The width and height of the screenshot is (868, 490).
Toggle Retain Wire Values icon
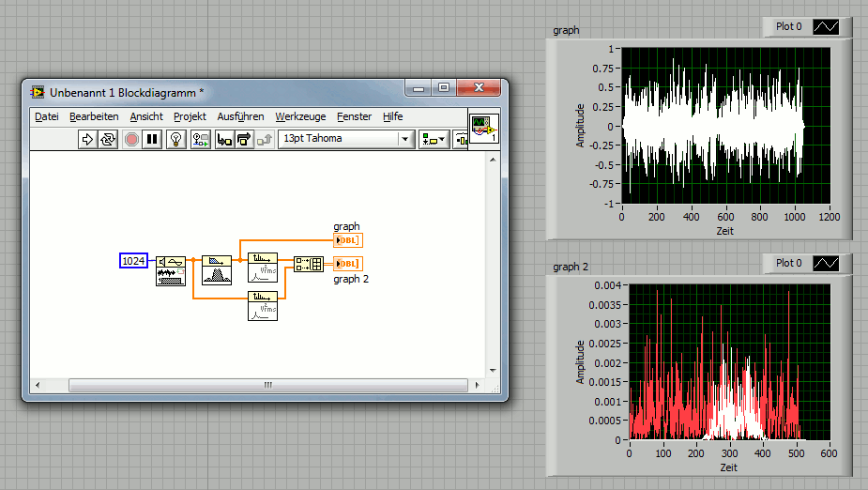click(x=201, y=139)
